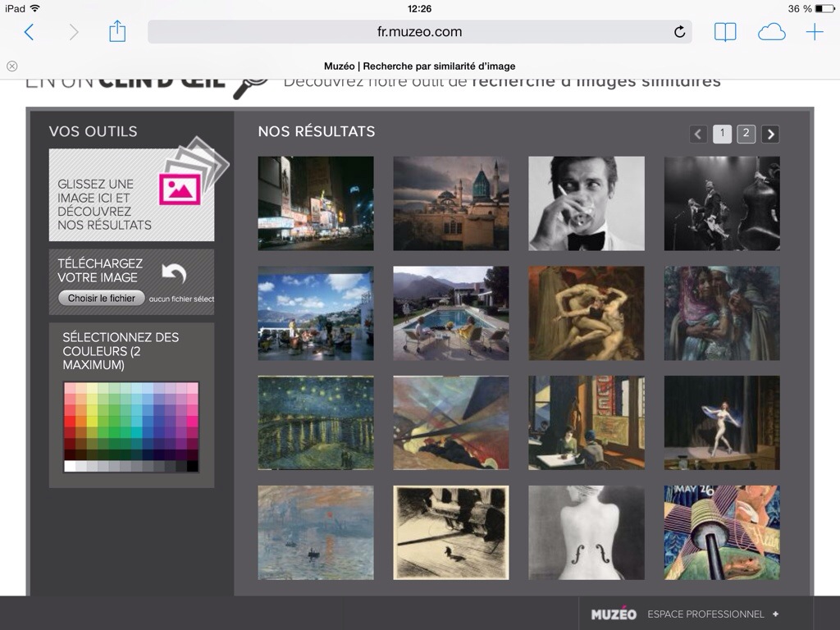Select results page 1
The width and height of the screenshot is (840, 630).
pos(722,134)
